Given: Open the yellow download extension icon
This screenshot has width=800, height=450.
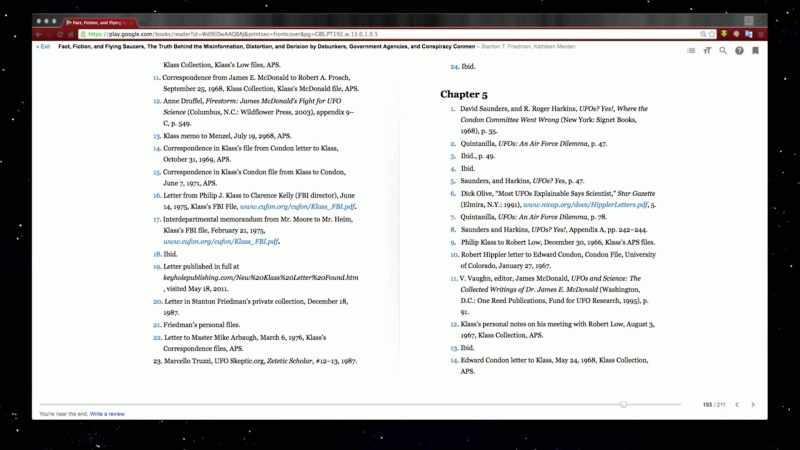Looking at the screenshot, I should pos(724,34).
